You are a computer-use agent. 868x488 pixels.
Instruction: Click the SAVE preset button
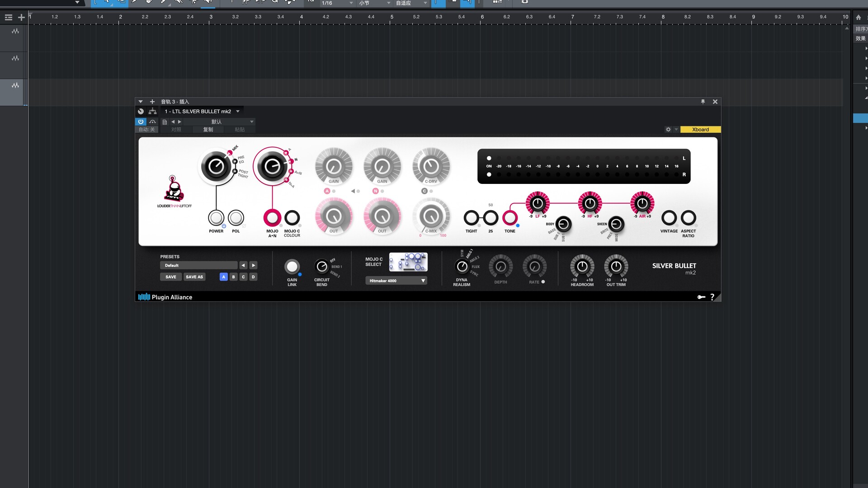[171, 277]
